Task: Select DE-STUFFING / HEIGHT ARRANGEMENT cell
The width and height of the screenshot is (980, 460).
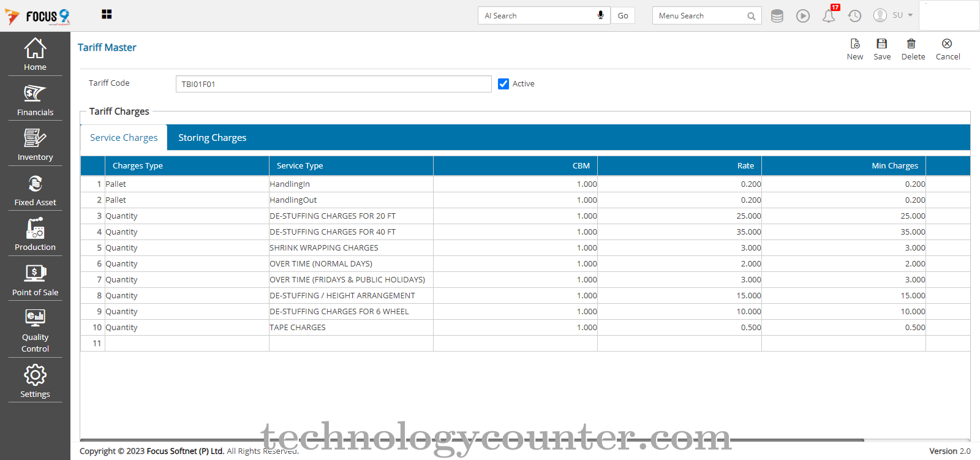Action: pyautogui.click(x=351, y=295)
